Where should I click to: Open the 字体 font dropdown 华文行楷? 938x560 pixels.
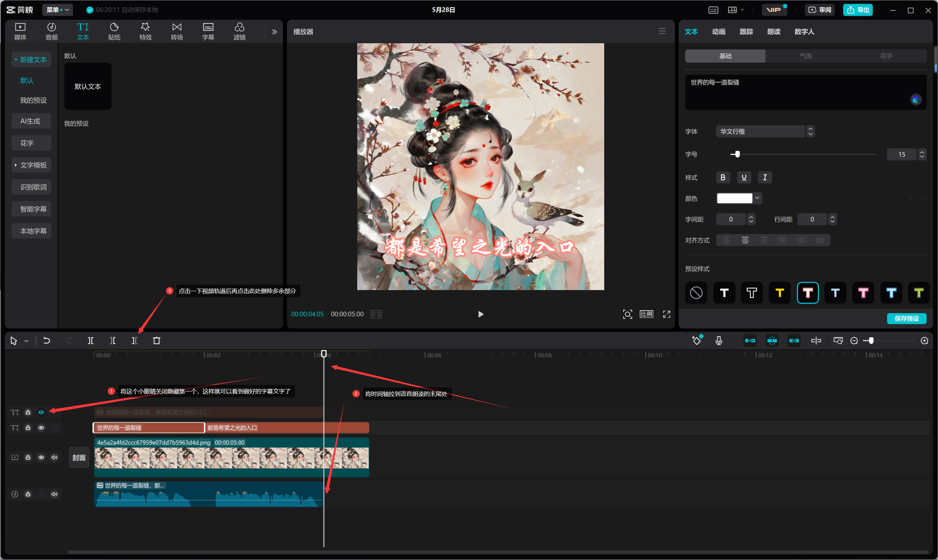pyautogui.click(x=765, y=131)
